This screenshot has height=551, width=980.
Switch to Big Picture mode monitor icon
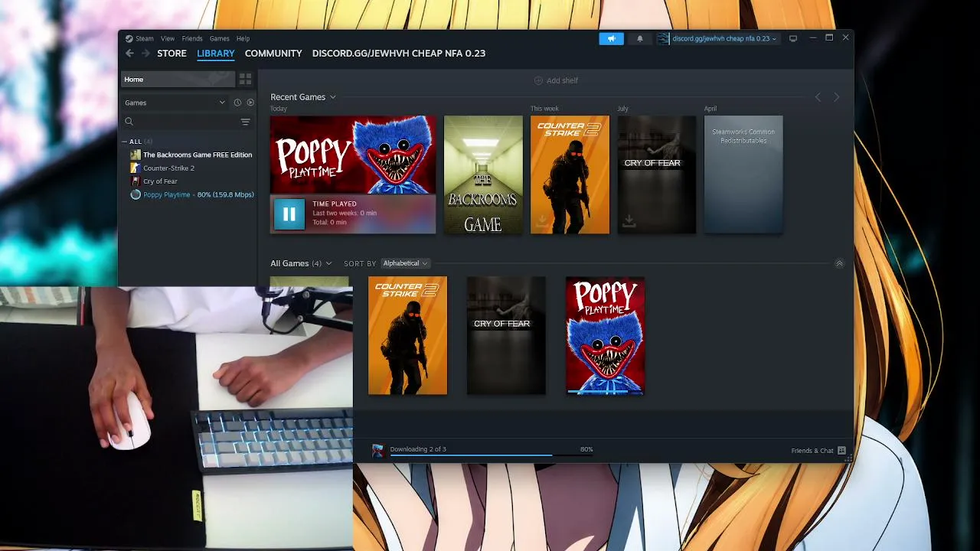[793, 38]
